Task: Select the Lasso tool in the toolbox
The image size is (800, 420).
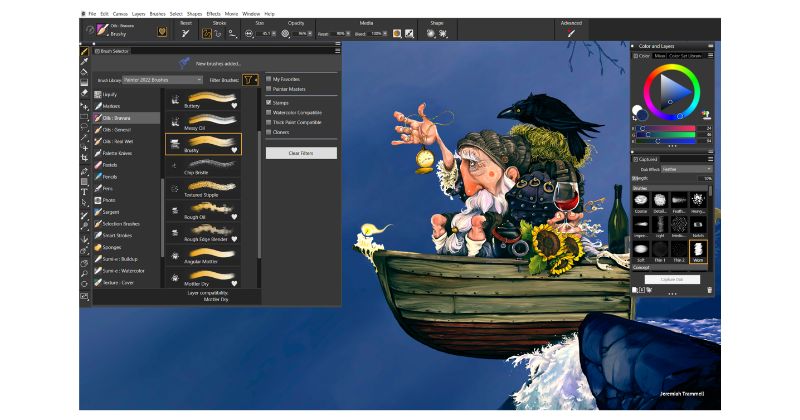Action: coord(85,127)
